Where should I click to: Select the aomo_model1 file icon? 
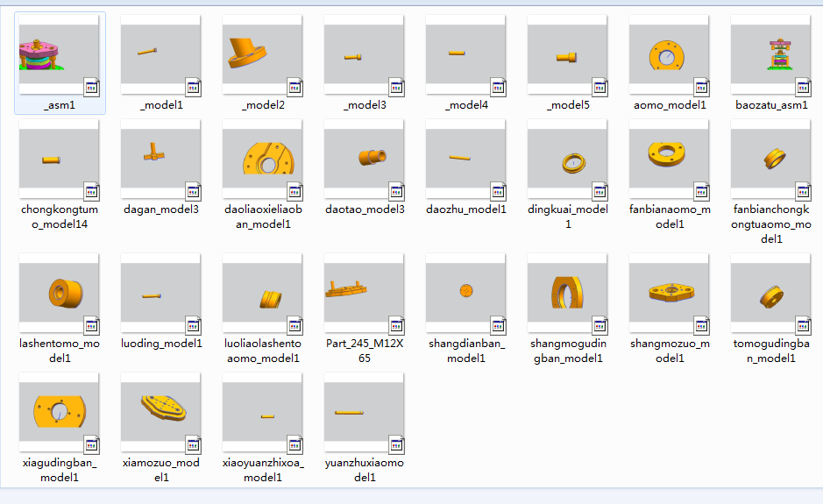pos(670,54)
